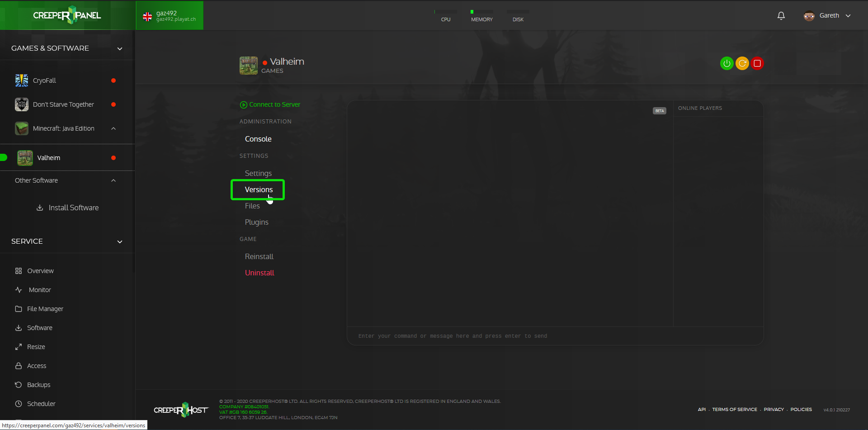
Task: Click the API footer link
Action: 702,410
